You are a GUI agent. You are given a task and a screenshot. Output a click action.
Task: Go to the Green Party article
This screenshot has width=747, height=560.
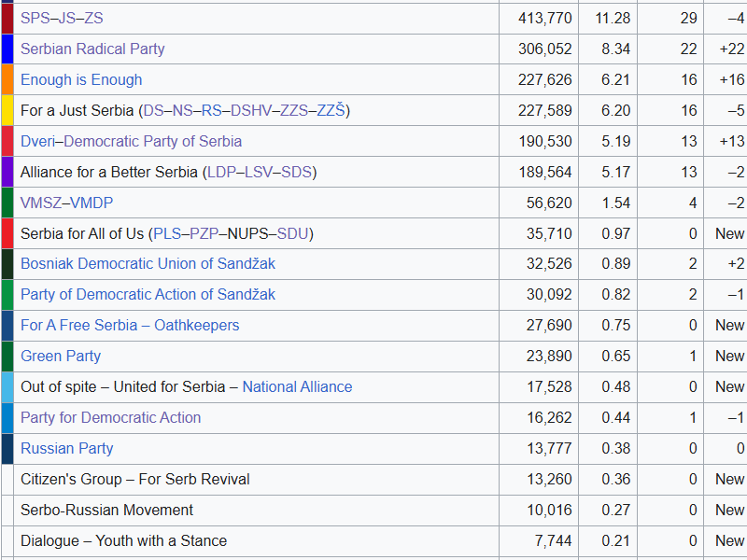tap(61, 356)
